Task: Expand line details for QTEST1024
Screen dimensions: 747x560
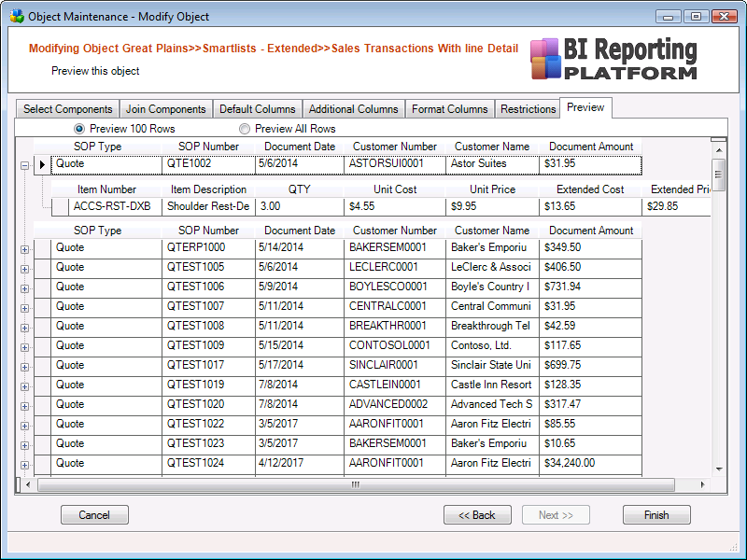Action: tap(24, 464)
